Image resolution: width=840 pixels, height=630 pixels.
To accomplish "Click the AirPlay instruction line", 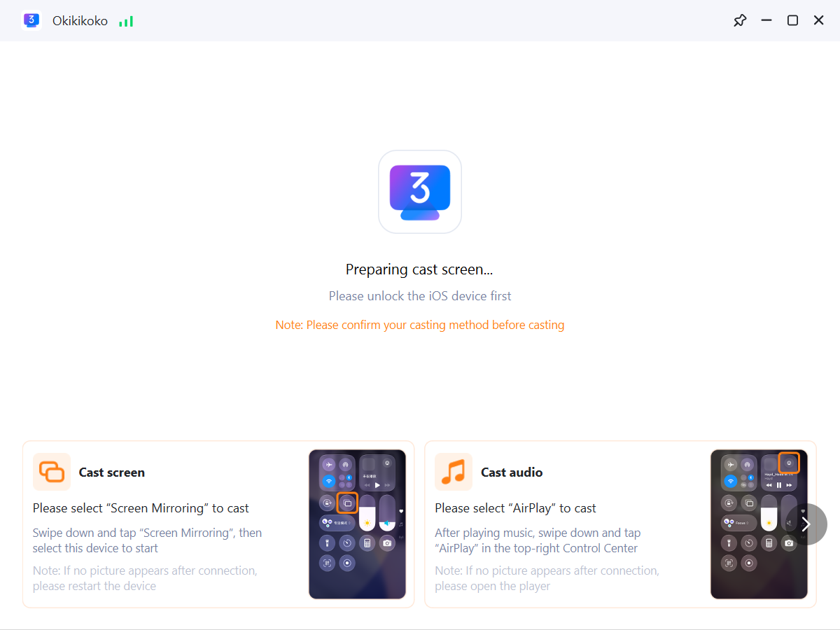I will click(x=515, y=508).
